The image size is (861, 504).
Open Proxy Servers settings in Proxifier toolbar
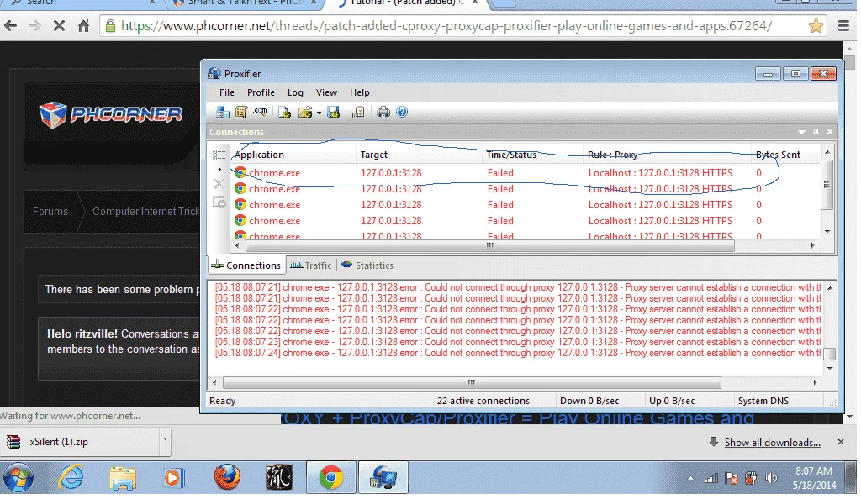click(x=223, y=113)
